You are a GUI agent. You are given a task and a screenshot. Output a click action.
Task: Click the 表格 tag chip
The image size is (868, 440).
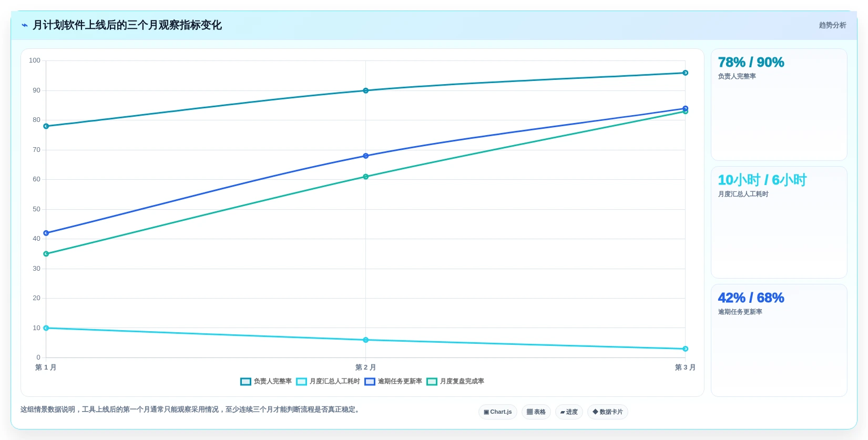(536, 412)
